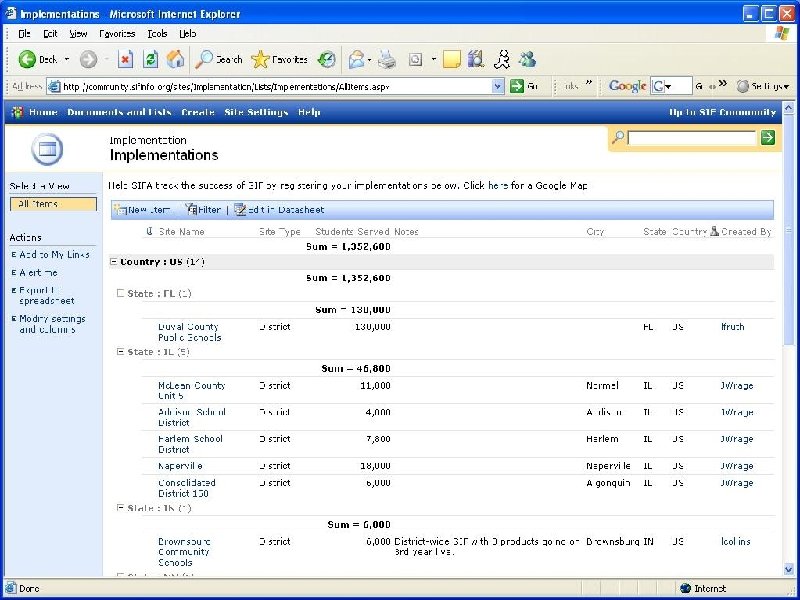The height and width of the screenshot is (600, 800).
Task: Collapse the Country : US group
Action: point(114,262)
